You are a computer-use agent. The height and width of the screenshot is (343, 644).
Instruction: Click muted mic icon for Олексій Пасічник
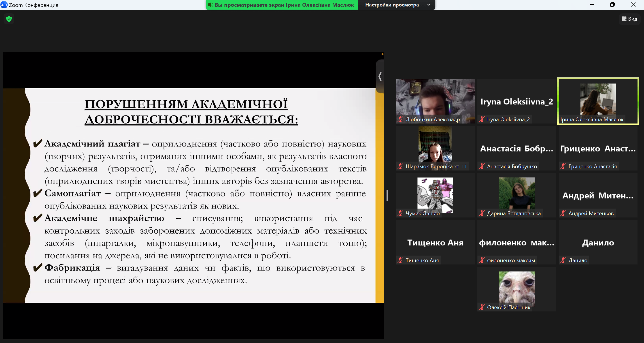482,307
